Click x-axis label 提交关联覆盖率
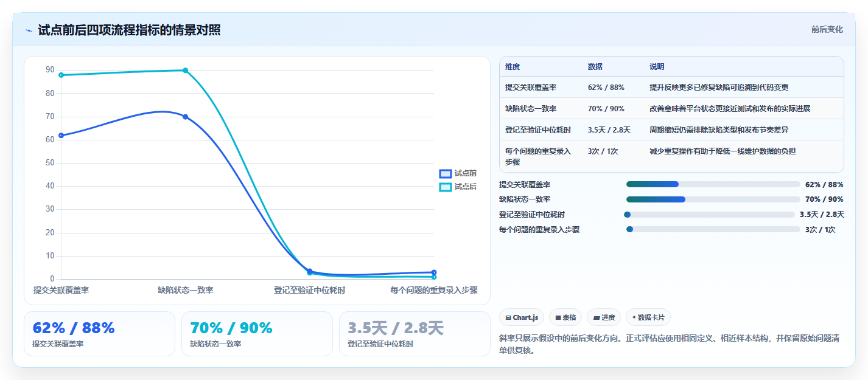Image resolution: width=868 pixels, height=380 pixels. [x=61, y=291]
